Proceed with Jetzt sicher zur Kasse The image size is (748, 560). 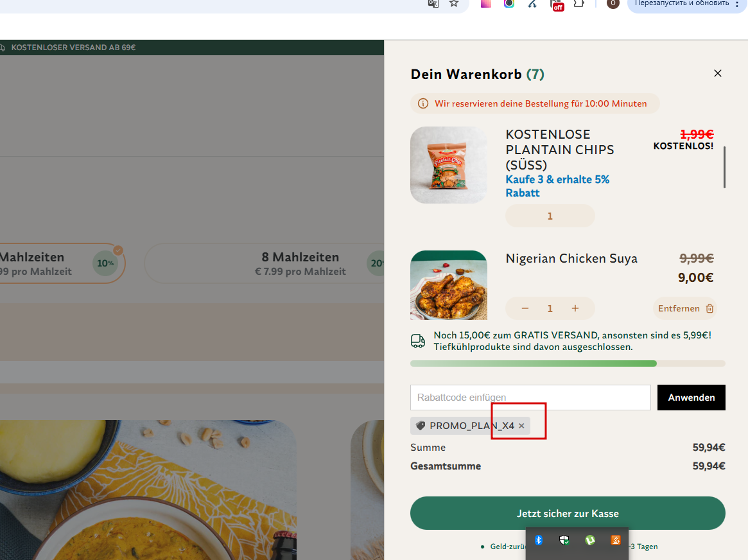[x=568, y=513]
